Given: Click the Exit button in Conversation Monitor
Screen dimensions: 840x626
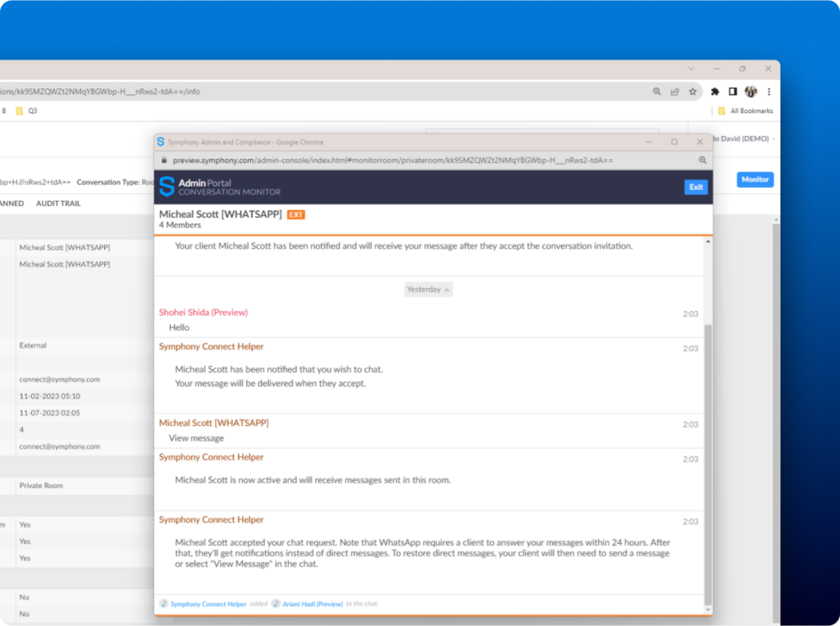Looking at the screenshot, I should click(696, 187).
